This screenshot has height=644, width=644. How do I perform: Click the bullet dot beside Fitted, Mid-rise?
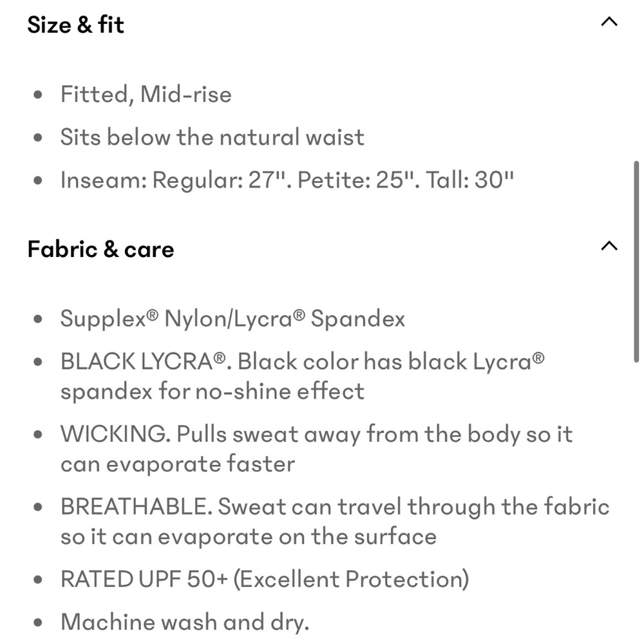[39, 94]
